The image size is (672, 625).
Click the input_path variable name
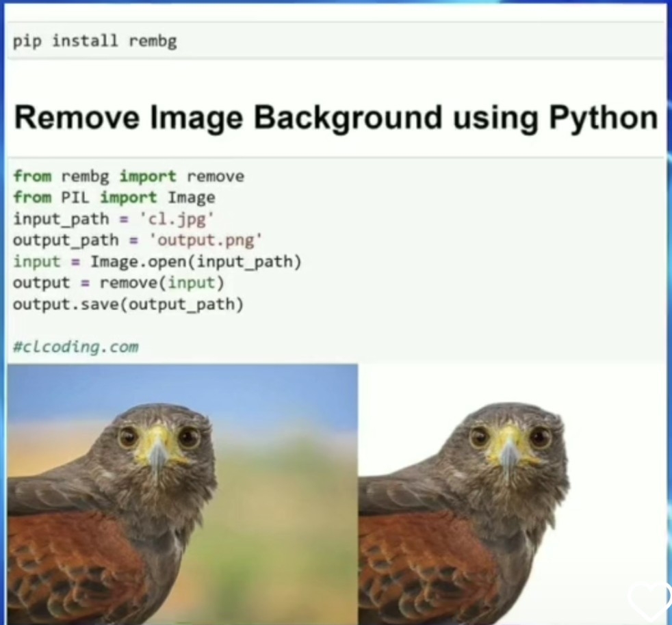coord(62,219)
